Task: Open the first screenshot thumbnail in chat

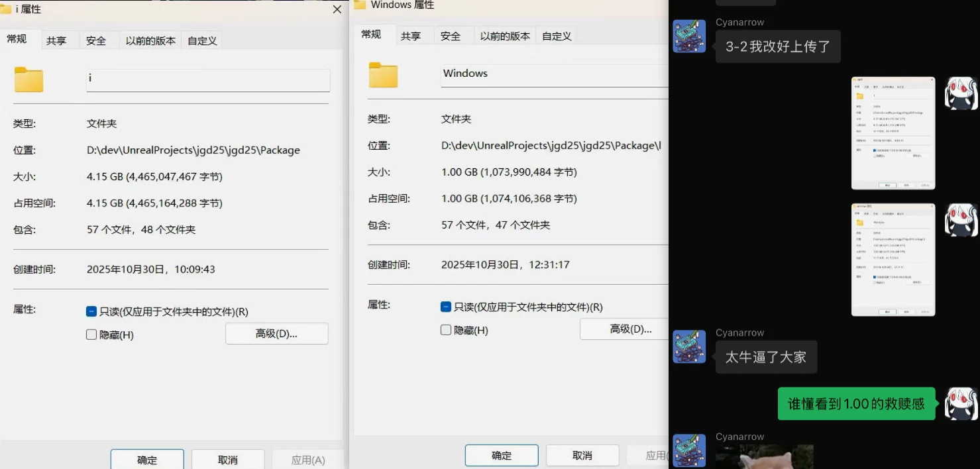Action: 893,133
